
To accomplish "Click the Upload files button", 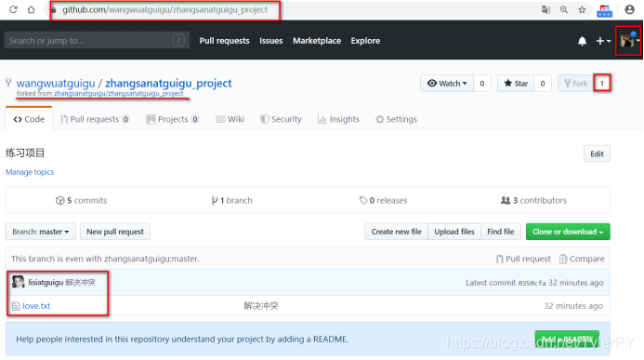I will point(454,232).
